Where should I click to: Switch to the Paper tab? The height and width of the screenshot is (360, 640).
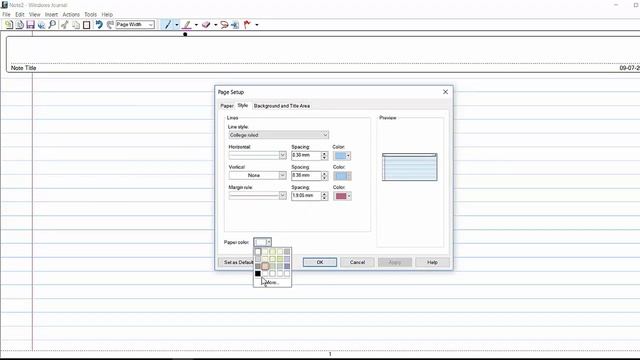click(227, 106)
